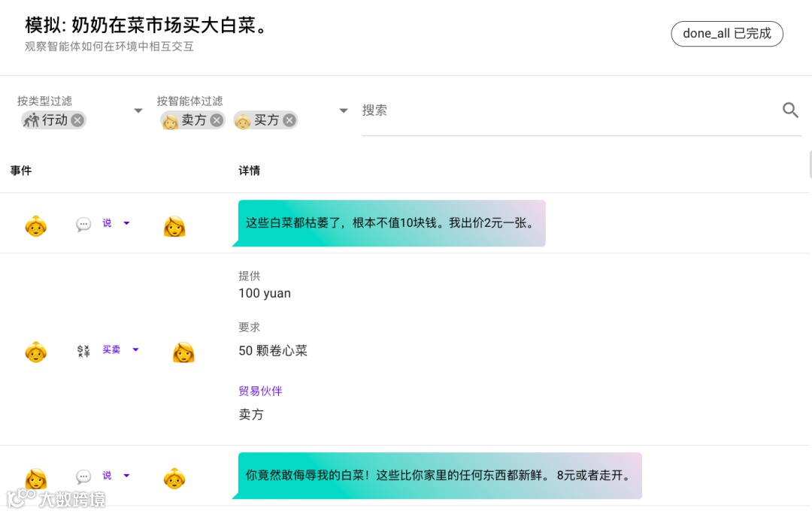The width and height of the screenshot is (812, 514).
Task: Click the seller avatar in first row
Action: [x=174, y=225]
